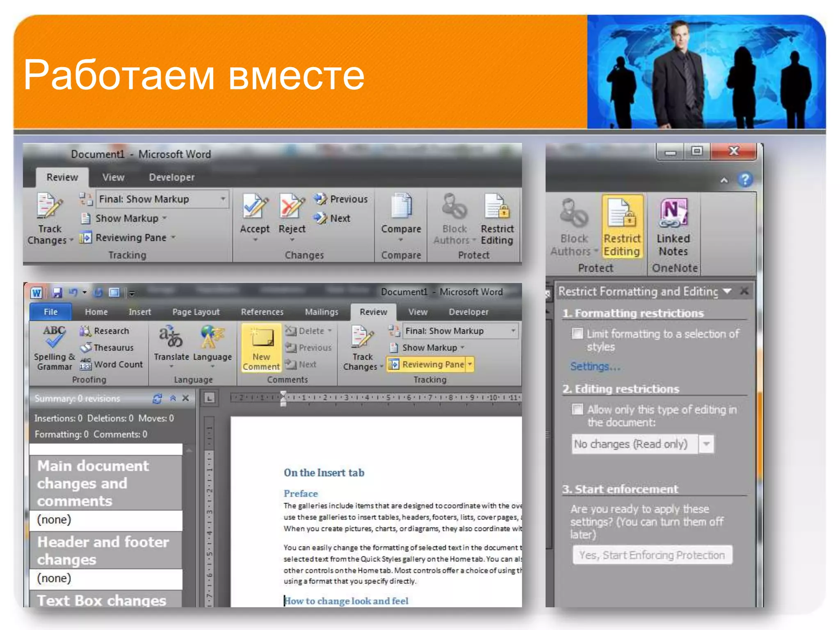
Task: Check Allow only this type of editing
Action: tap(577, 409)
